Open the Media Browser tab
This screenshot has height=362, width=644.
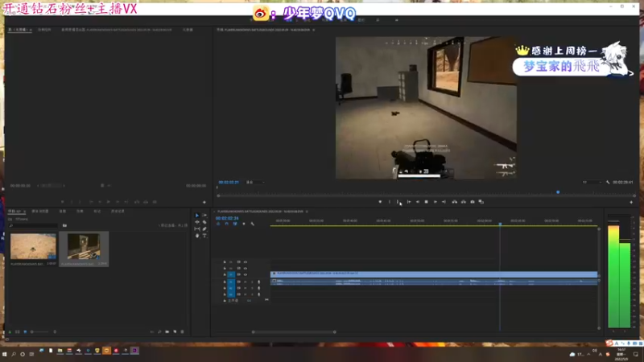pos(39,212)
